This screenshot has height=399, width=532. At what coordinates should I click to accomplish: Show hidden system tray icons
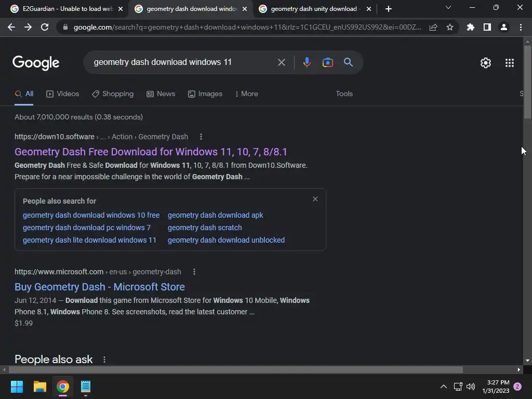point(443,387)
